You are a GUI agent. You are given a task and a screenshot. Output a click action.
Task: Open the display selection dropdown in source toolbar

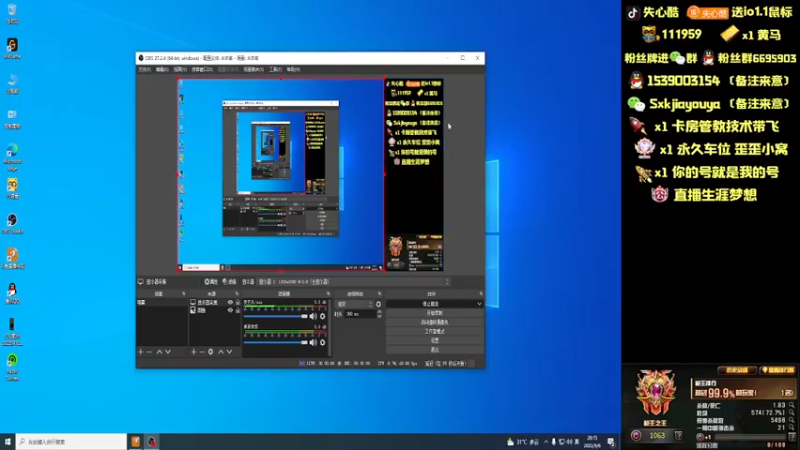coord(354,282)
